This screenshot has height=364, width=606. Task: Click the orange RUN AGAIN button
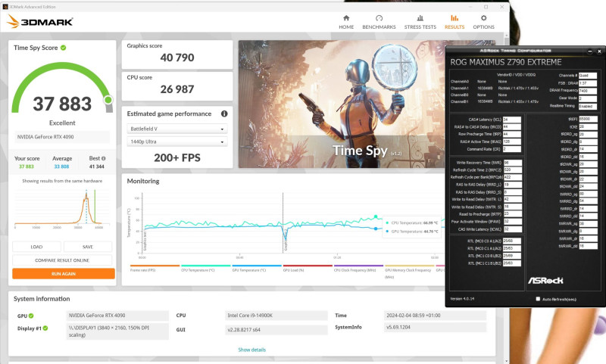coord(64,274)
